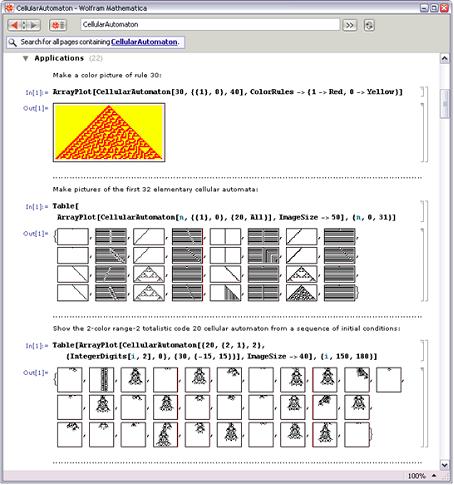The image size is (454, 485).
Task: Select the bracket of Table ArrayPlot input cell
Action: pyautogui.click(x=424, y=211)
